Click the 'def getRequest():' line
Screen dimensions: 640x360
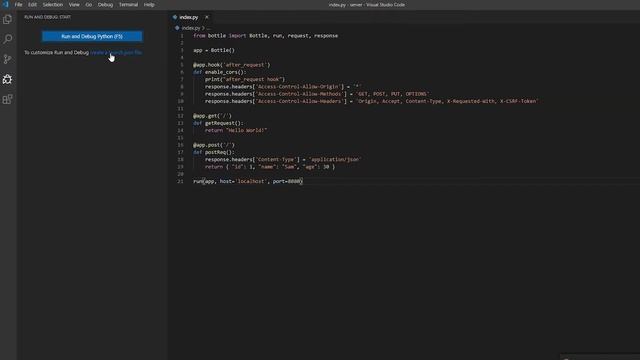pos(218,123)
